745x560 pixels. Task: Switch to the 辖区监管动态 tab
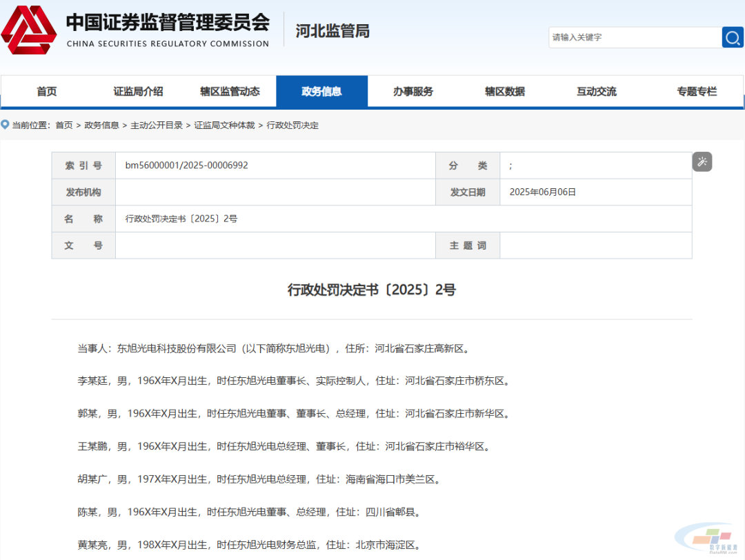(230, 92)
